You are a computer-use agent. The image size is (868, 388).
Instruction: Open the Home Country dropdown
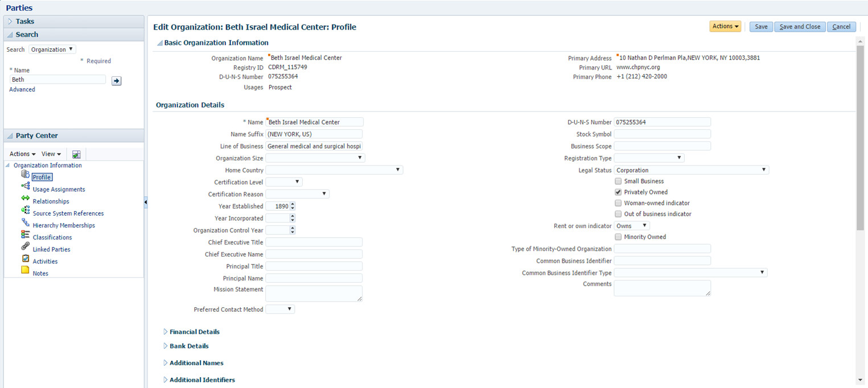click(x=334, y=170)
